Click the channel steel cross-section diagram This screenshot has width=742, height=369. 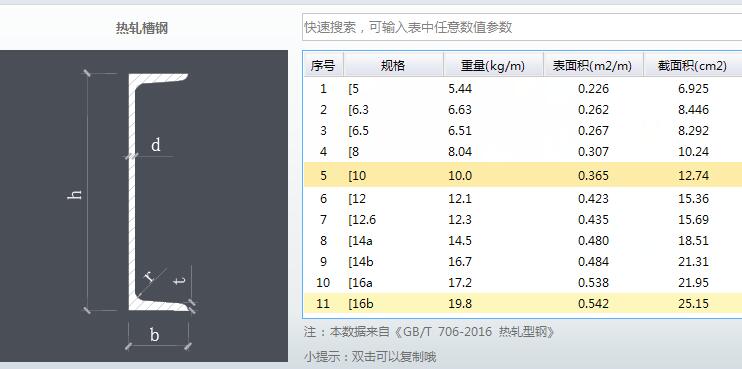(144, 206)
